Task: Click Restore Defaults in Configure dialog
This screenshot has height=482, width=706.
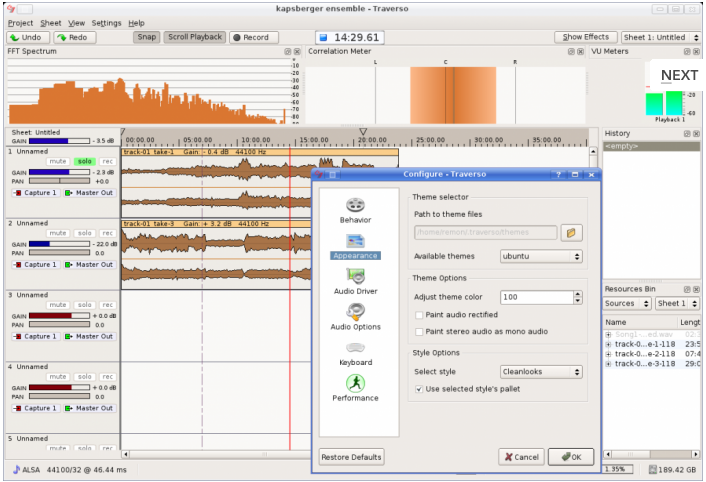Action: click(351, 457)
